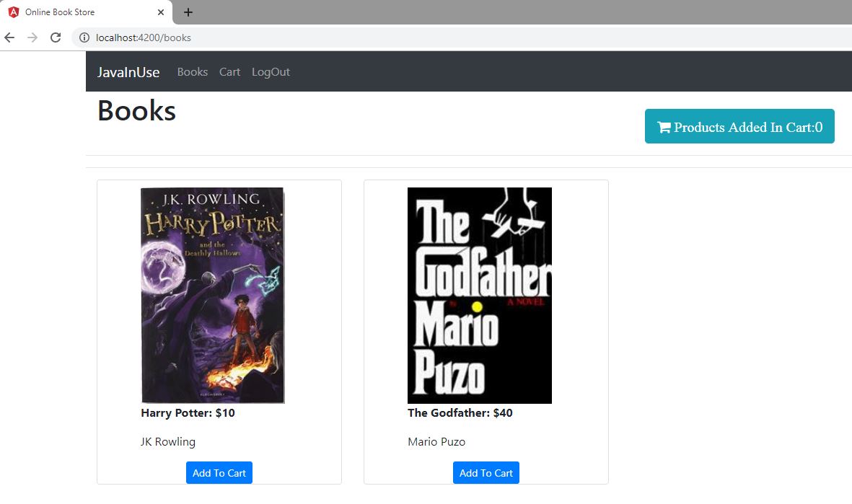
Task: Close the Online Book Store tab
Action: click(161, 12)
